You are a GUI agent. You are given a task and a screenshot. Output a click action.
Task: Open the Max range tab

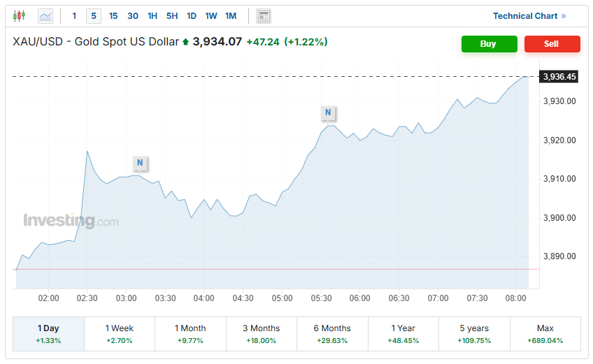pyautogui.click(x=545, y=333)
